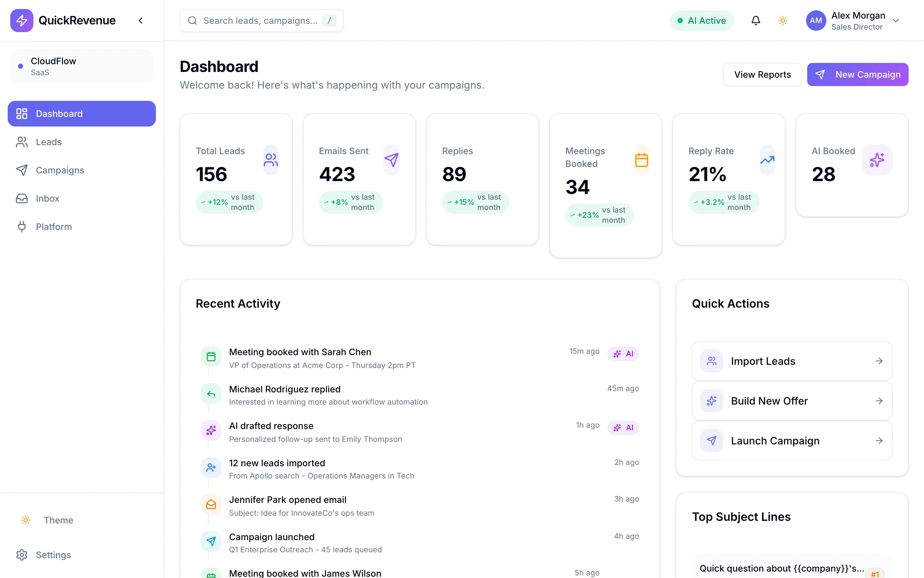This screenshot has width=924, height=578.
Task: Toggle theme with the top-bar sun icon
Action: pos(783,20)
